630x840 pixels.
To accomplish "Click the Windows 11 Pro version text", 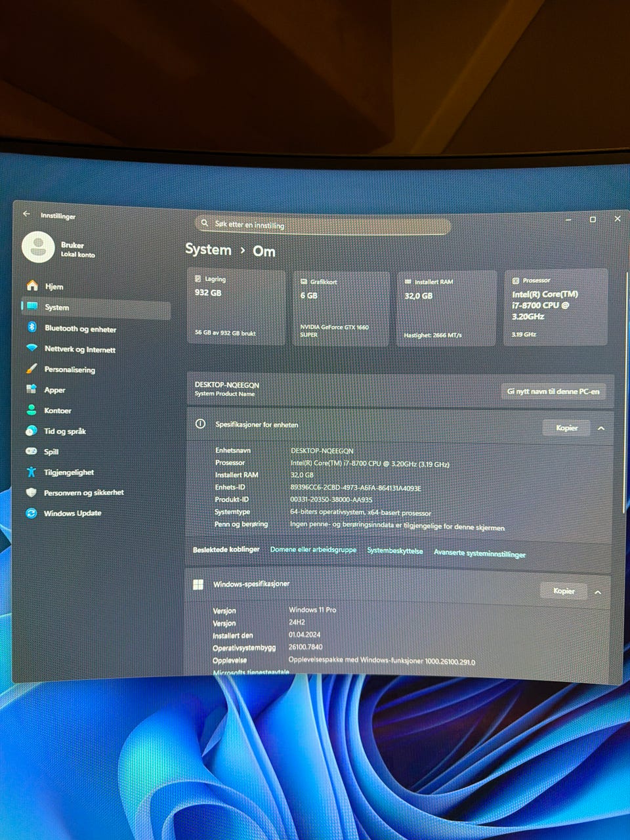I will (x=312, y=610).
